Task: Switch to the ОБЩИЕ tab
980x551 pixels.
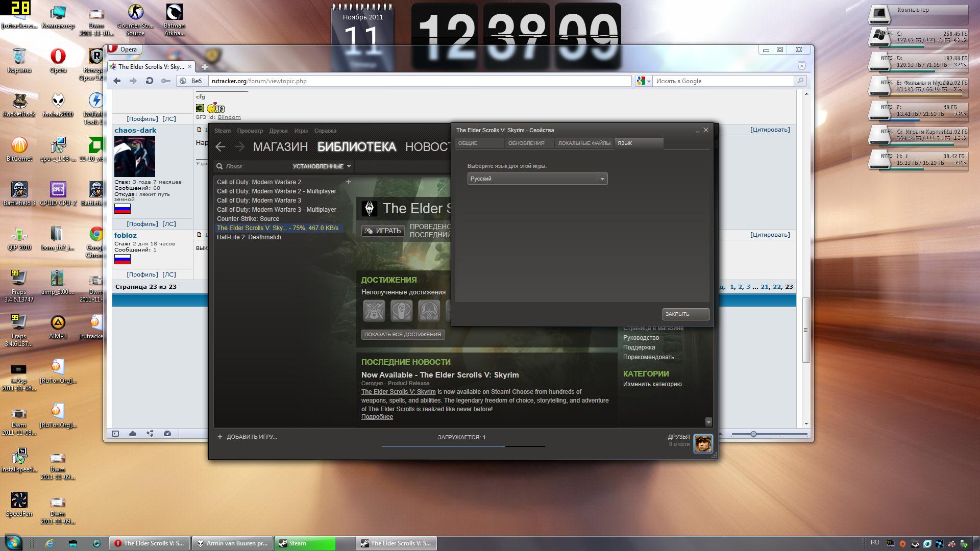Action: click(479, 143)
